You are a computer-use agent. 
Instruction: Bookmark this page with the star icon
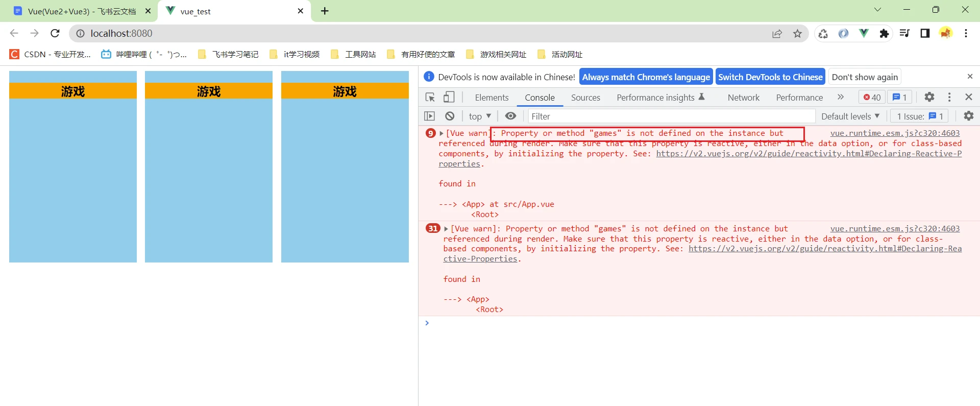click(797, 34)
